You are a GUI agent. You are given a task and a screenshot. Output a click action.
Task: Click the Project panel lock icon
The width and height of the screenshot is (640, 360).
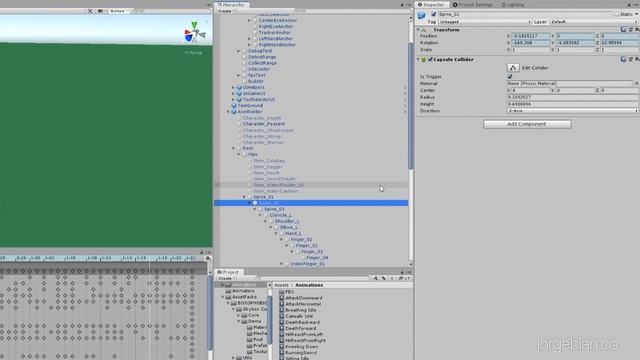pyautogui.click(x=402, y=272)
